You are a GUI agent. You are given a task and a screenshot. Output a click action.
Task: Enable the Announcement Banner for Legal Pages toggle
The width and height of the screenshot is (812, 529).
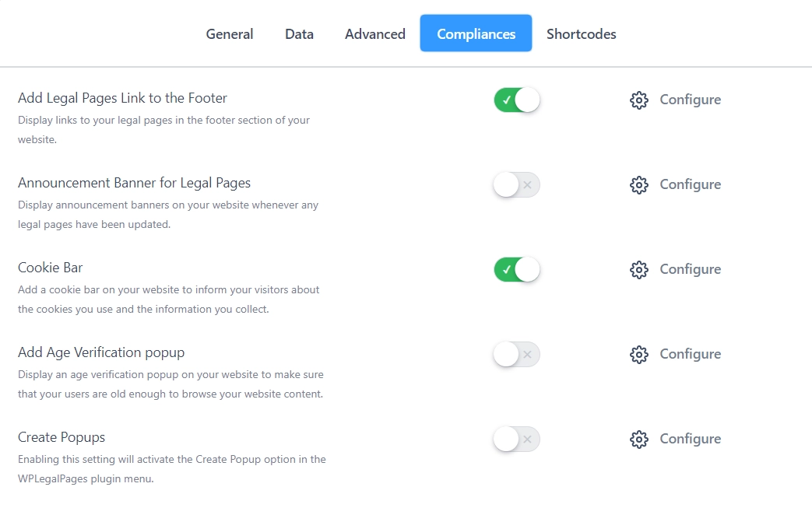515,184
